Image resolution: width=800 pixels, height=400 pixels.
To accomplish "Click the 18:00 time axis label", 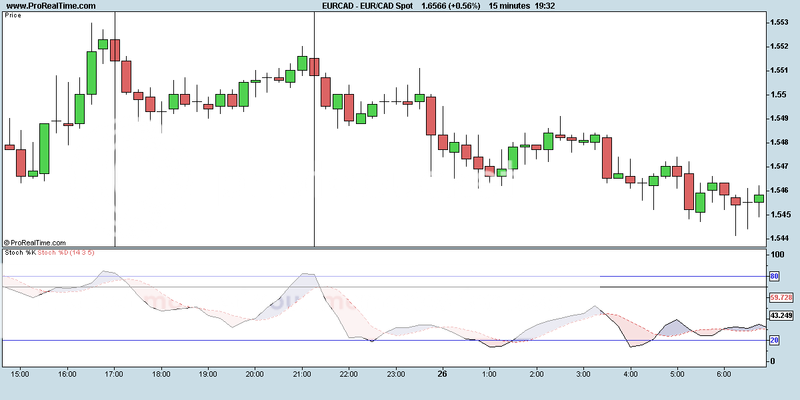I will click(x=161, y=374).
